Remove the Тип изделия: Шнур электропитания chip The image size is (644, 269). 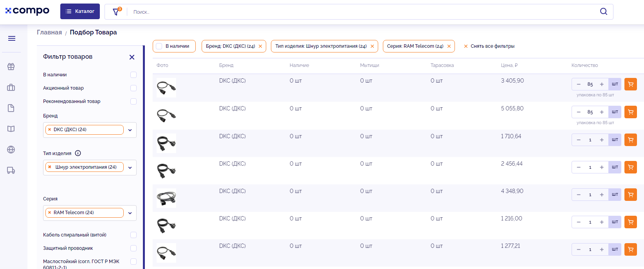tap(372, 46)
